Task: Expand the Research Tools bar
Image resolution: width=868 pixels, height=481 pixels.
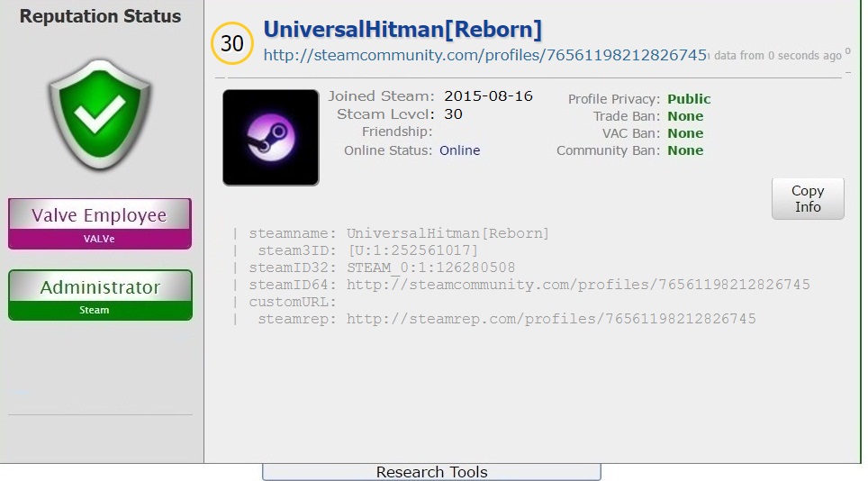Action: tap(431, 472)
